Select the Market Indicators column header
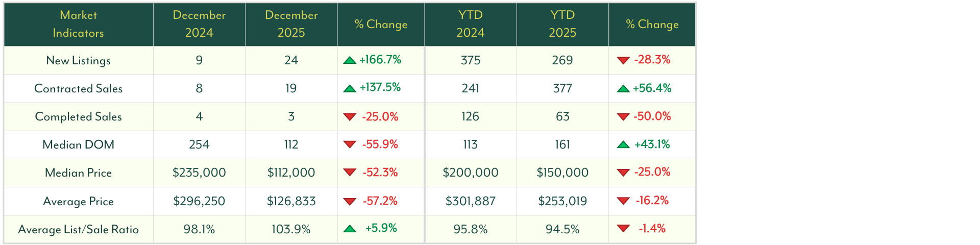 (x=78, y=24)
